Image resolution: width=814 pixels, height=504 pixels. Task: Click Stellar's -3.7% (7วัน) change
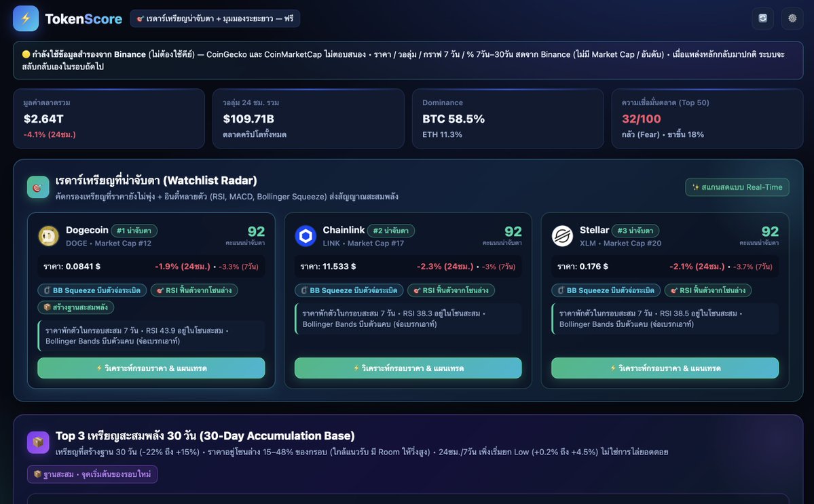(753, 267)
